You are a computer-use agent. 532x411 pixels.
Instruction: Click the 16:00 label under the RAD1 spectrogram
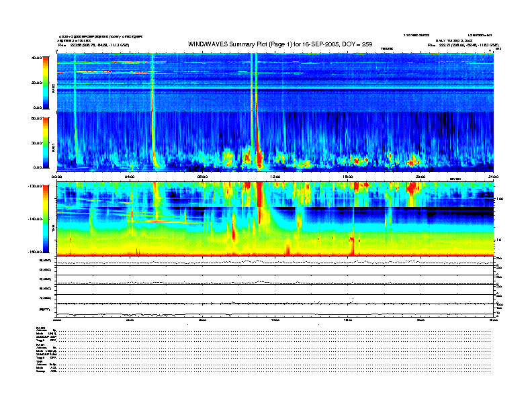point(348,177)
